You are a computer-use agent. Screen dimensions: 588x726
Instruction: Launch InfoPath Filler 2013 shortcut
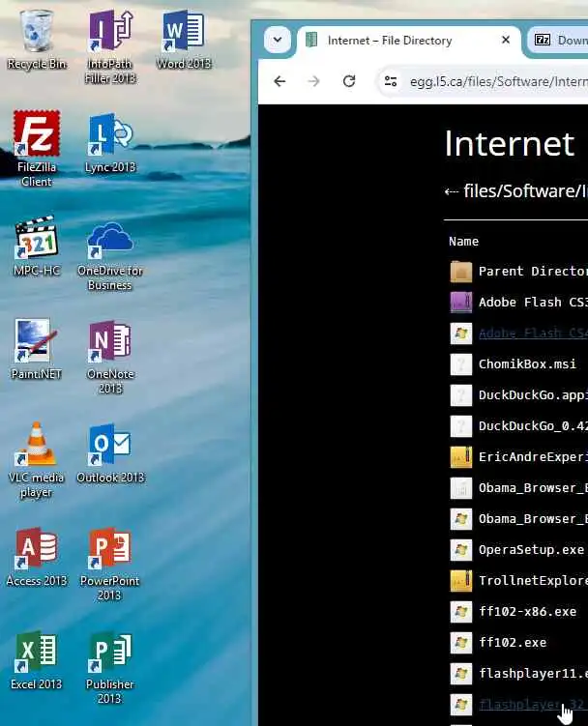[x=110, y=46]
